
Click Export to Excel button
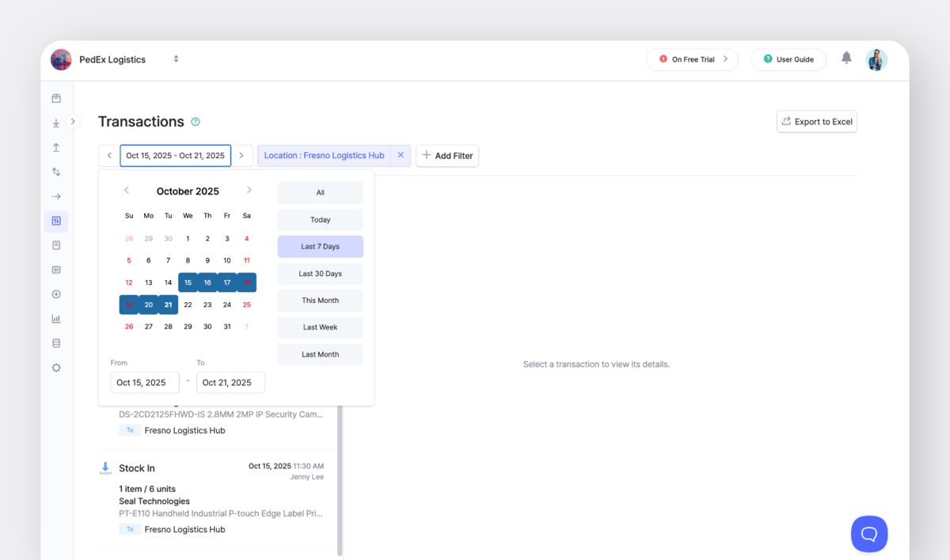[x=816, y=122]
